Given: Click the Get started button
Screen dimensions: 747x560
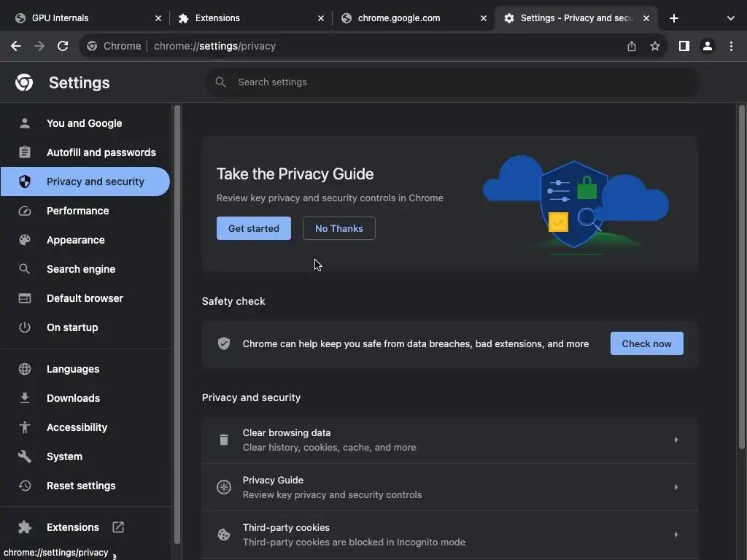Looking at the screenshot, I should 253,228.
